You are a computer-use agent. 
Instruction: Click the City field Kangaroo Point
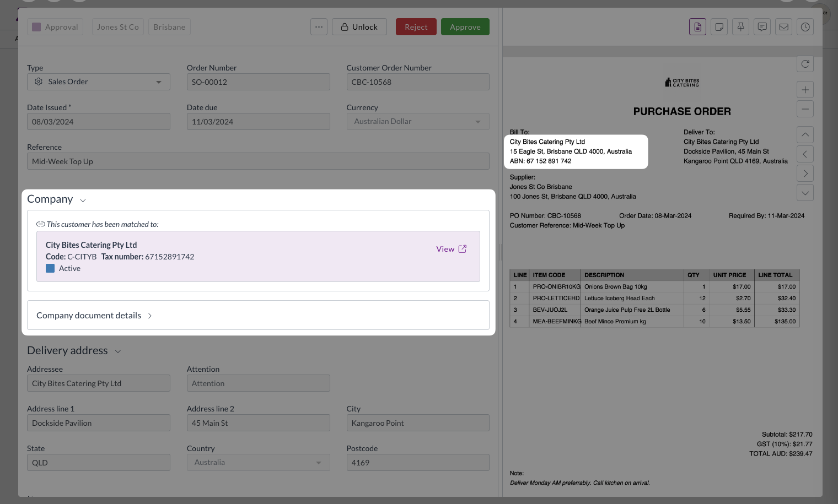[x=418, y=422]
